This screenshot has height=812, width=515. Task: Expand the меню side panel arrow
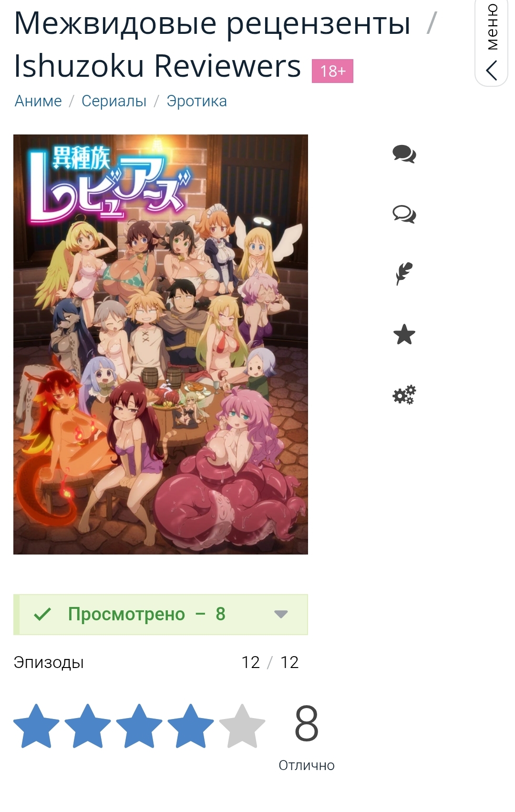coord(492,71)
